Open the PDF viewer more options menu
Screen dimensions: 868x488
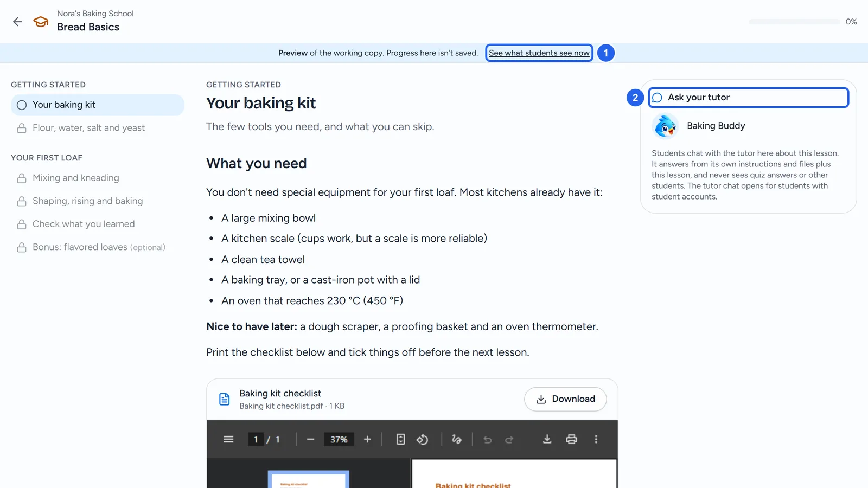click(x=596, y=439)
